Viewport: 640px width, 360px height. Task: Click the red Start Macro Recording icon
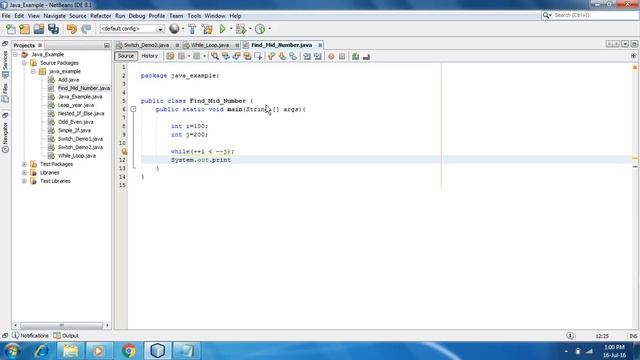click(331, 56)
